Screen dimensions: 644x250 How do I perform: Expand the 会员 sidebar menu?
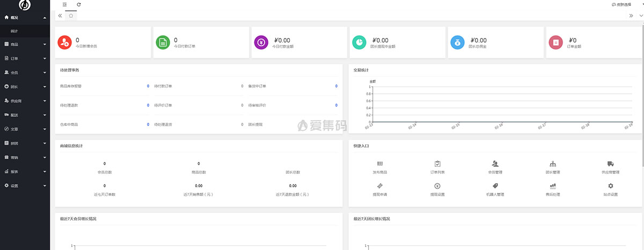coord(25,72)
